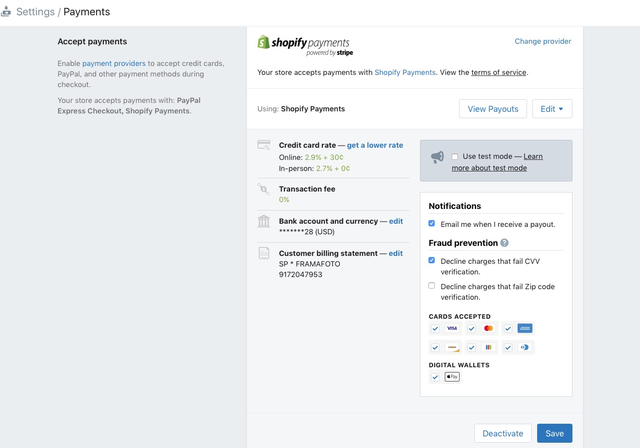
Task: Click the SP * FRAMAFOTO statement text
Action: pyautogui.click(x=309, y=264)
